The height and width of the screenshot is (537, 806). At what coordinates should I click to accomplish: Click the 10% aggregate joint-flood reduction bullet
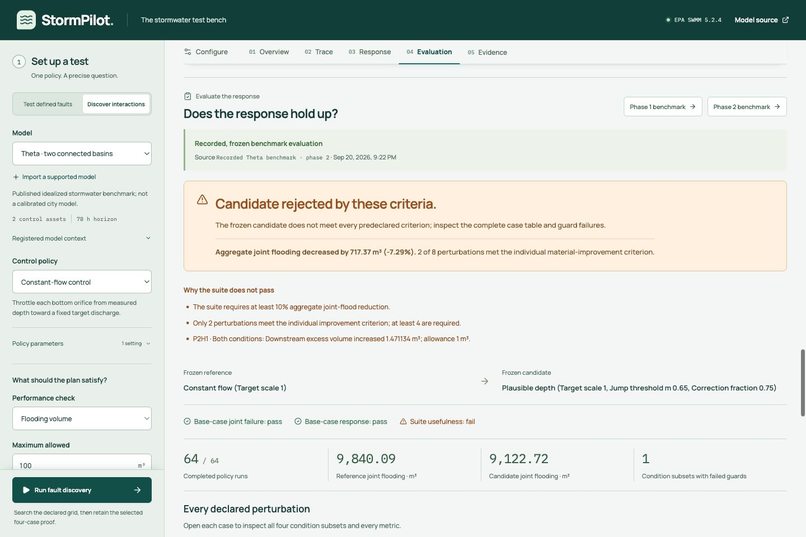(291, 307)
